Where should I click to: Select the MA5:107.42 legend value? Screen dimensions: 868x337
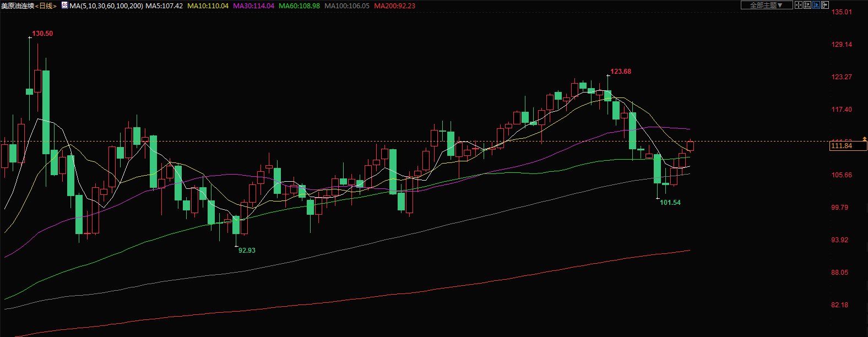[x=164, y=6]
